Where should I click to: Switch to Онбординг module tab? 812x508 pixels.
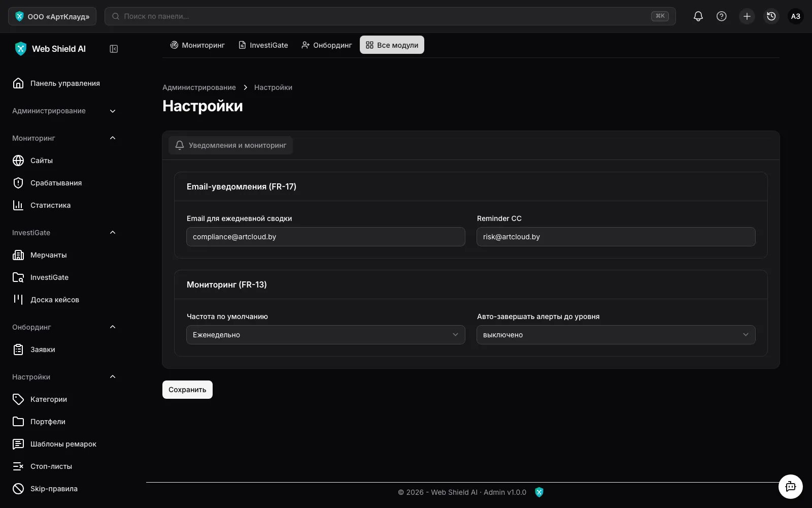326,45
